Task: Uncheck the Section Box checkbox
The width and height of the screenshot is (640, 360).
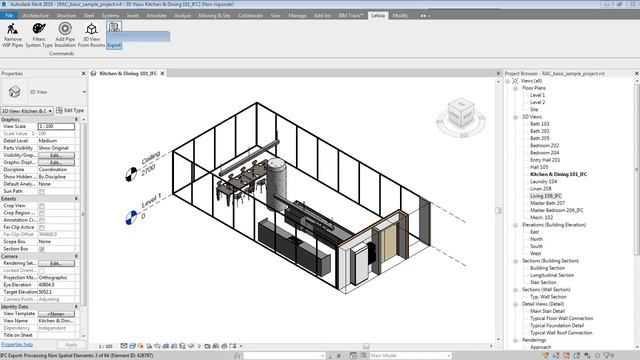Action: click(x=42, y=249)
